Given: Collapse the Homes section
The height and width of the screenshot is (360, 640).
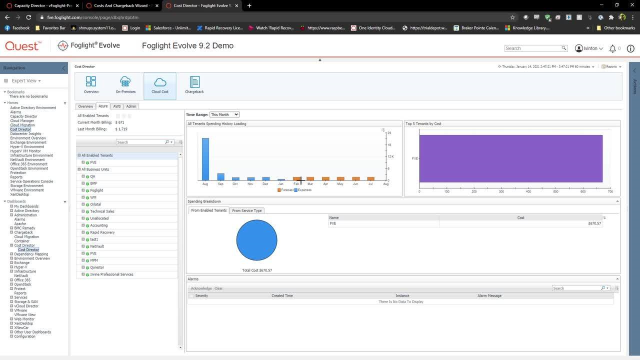Looking at the screenshot, I should coord(5,102).
